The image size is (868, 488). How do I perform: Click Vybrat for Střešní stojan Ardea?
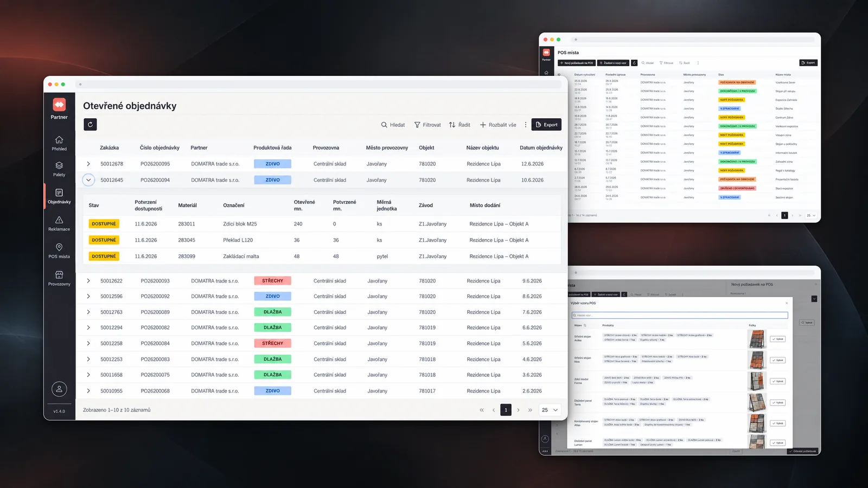[777, 339]
